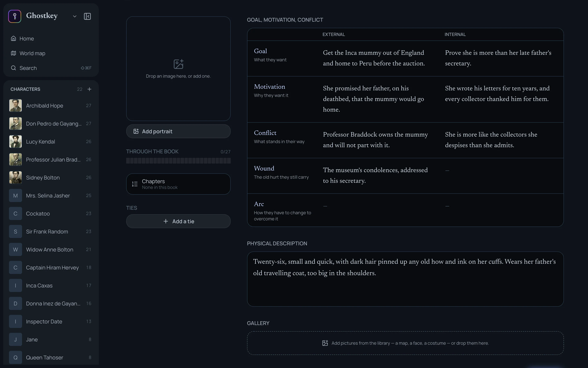
Task: Click the 0/27 chapter count
Action: (225, 152)
